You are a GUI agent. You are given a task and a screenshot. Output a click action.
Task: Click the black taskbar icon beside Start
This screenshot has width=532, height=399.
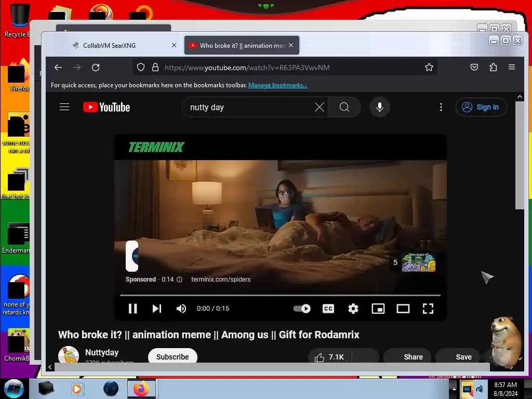(x=46, y=389)
